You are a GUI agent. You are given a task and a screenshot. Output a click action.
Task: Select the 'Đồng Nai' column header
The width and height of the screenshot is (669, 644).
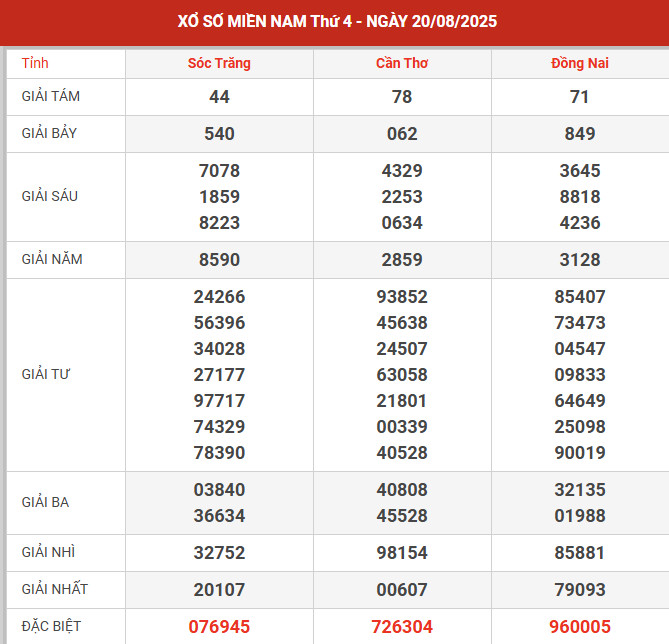coord(580,63)
